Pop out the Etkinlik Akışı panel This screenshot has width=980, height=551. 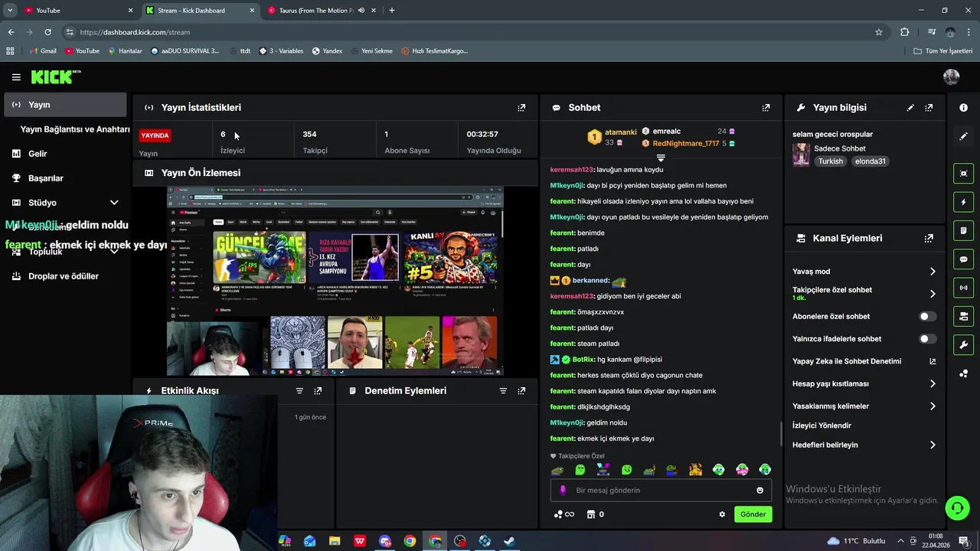pos(318,390)
